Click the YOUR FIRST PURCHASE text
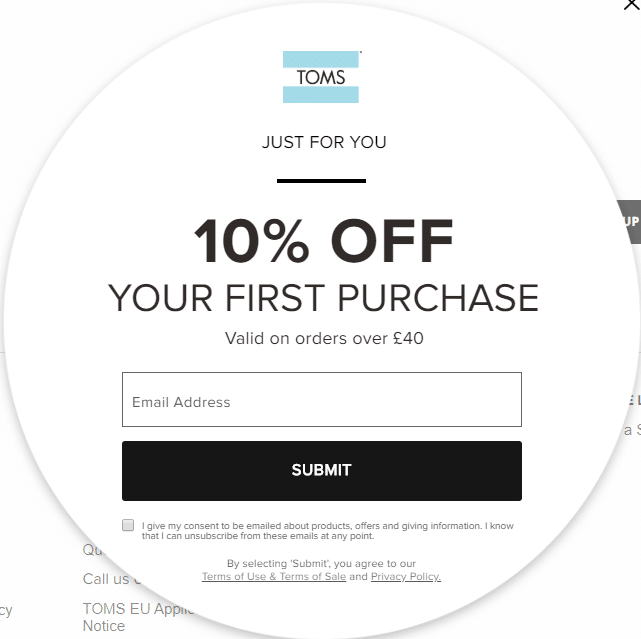Screen dimensions: 641x639 click(x=323, y=298)
